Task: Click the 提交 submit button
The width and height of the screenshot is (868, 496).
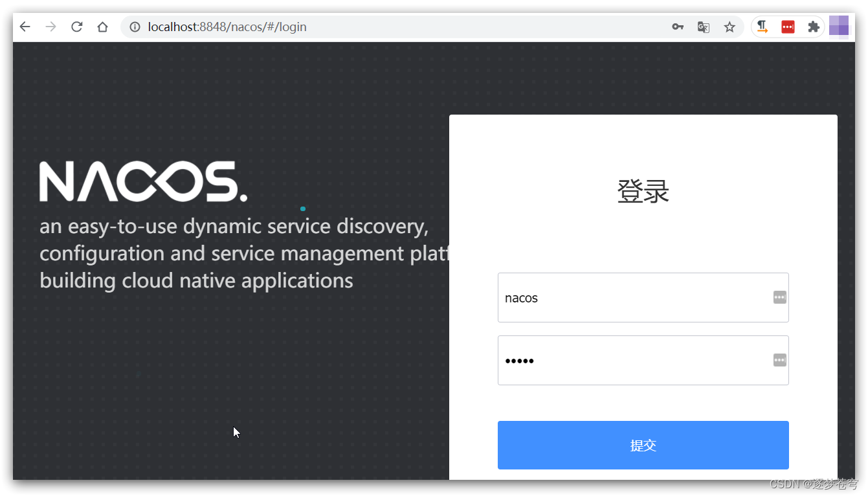Action: pyautogui.click(x=643, y=445)
